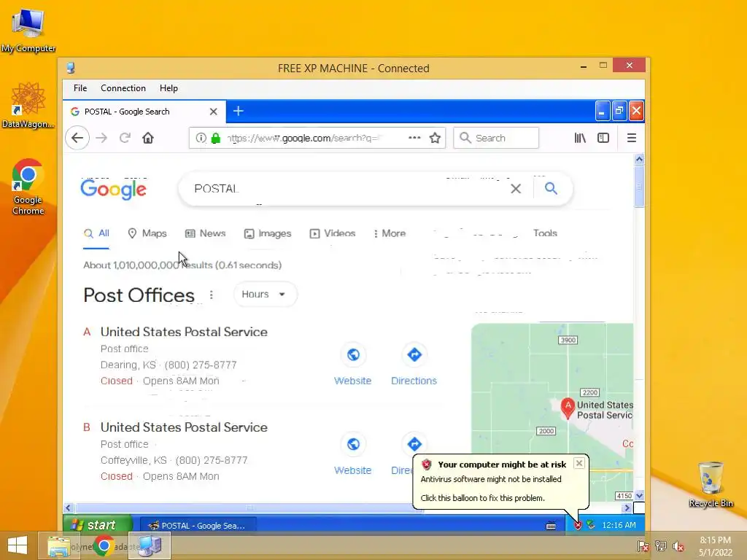The image size is (747, 560).
Task: Open DataWagon desktop shortcut
Action: (28, 105)
